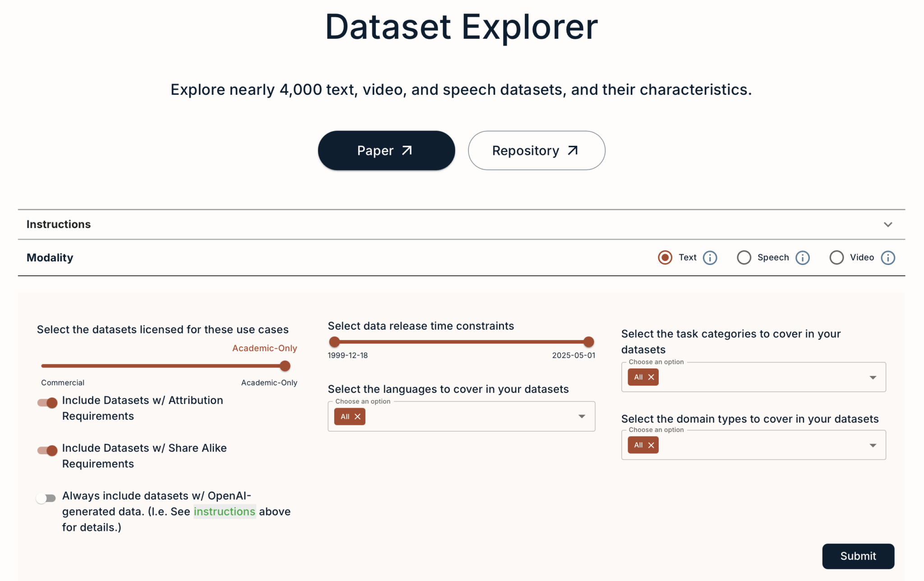Select the Speech modality radio button
The width and height of the screenshot is (924, 581).
744,258
